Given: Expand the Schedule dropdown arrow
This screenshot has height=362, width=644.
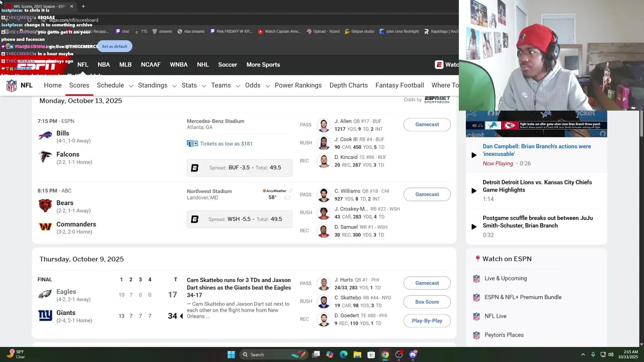Looking at the screenshot, I should [131, 86].
